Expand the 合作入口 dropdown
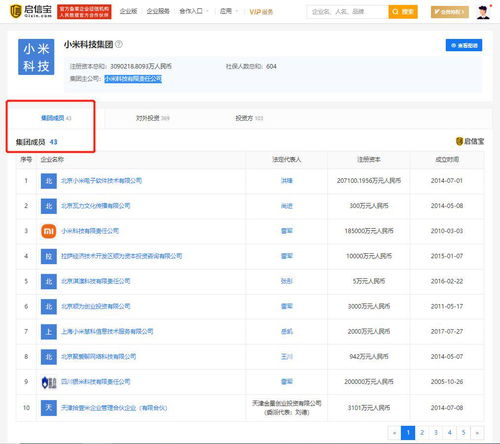 194,11
